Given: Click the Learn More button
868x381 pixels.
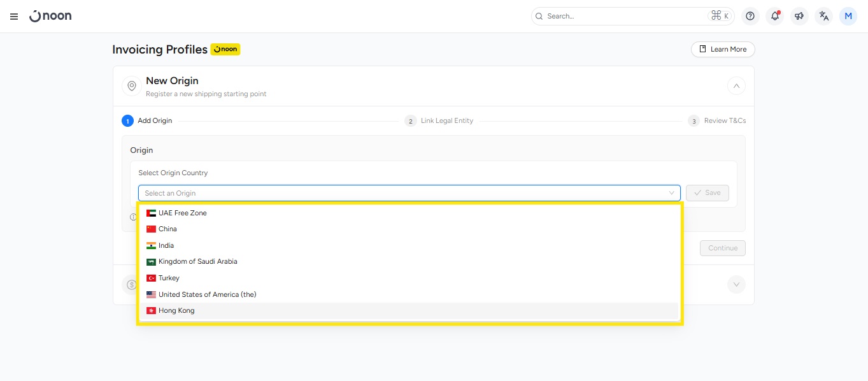Looking at the screenshot, I should (x=723, y=49).
